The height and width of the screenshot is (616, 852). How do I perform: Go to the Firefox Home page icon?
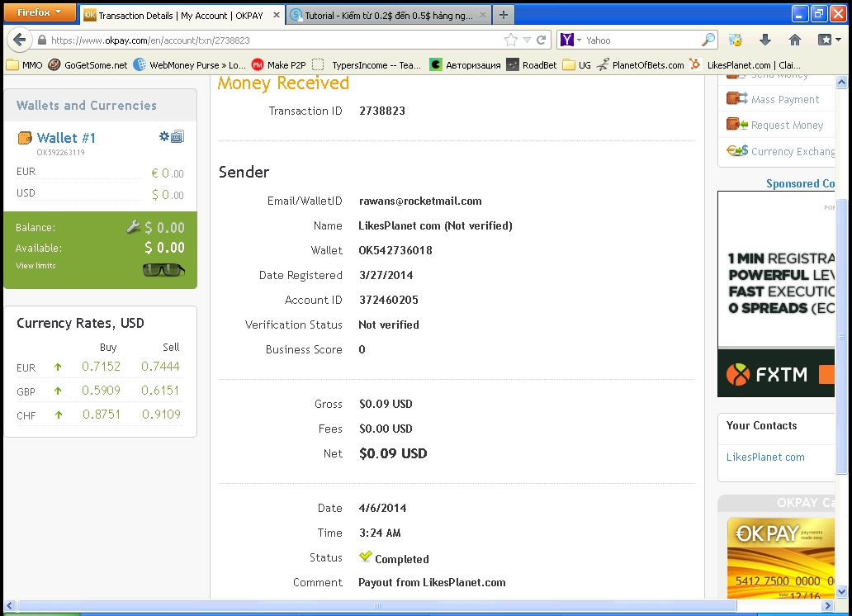[795, 40]
